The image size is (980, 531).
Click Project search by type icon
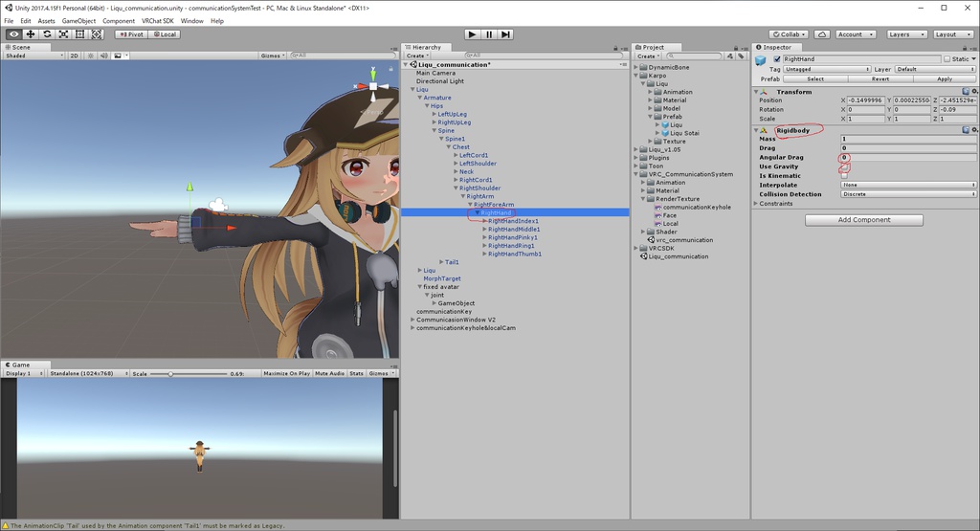coord(730,55)
